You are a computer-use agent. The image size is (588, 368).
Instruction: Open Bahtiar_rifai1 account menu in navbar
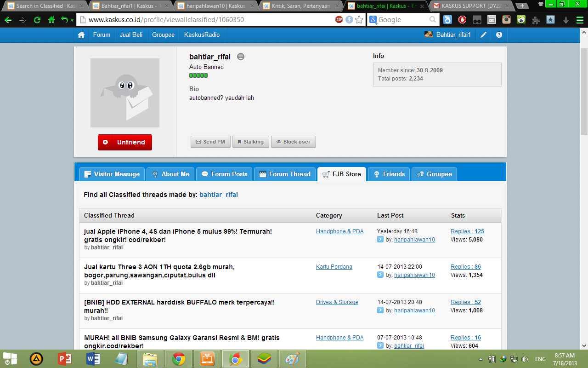tap(448, 35)
